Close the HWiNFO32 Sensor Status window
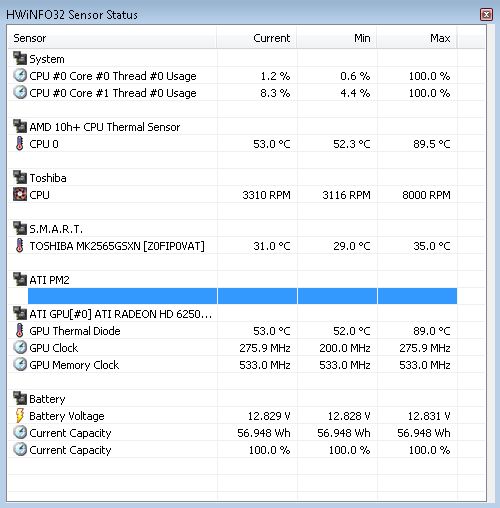 click(x=486, y=15)
